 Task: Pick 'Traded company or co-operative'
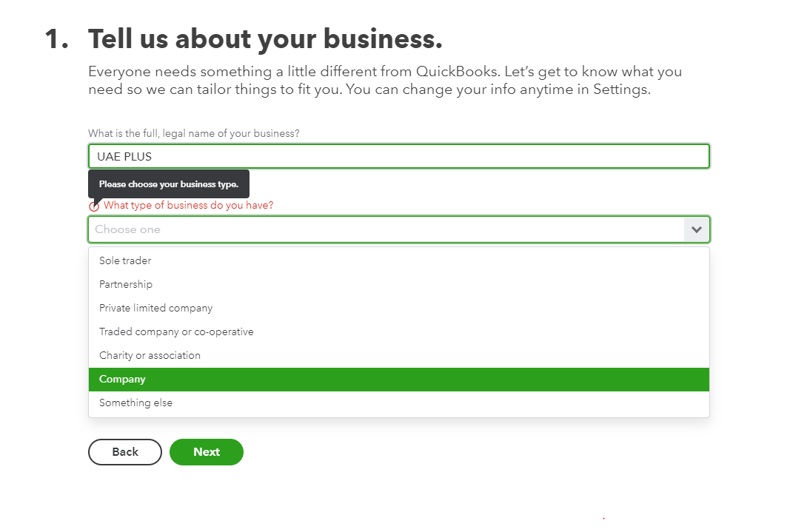click(176, 331)
